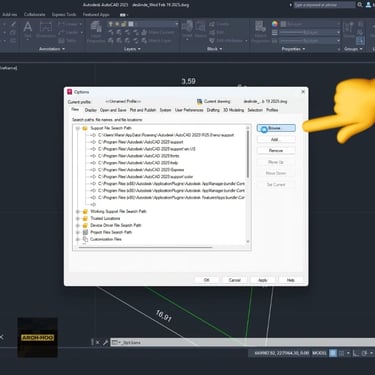Select the Drafting tab
The width and height of the screenshot is (375, 375).
coord(213,110)
